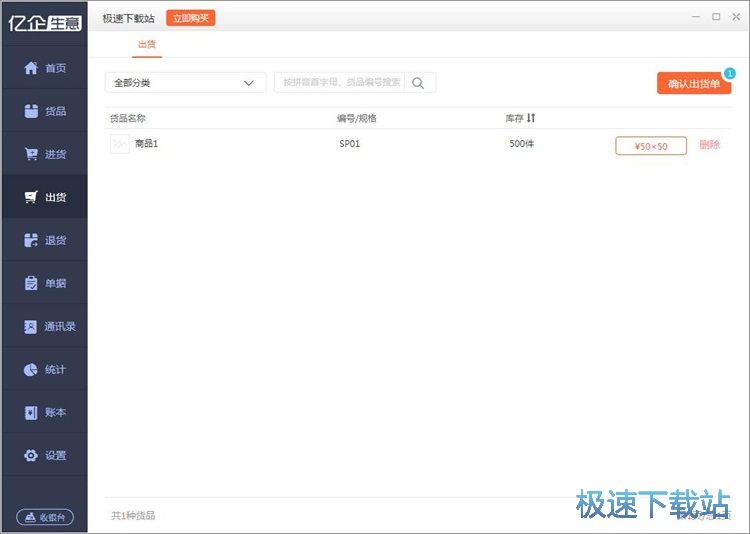
Task: Minimize the application window
Action: pyautogui.click(x=696, y=17)
